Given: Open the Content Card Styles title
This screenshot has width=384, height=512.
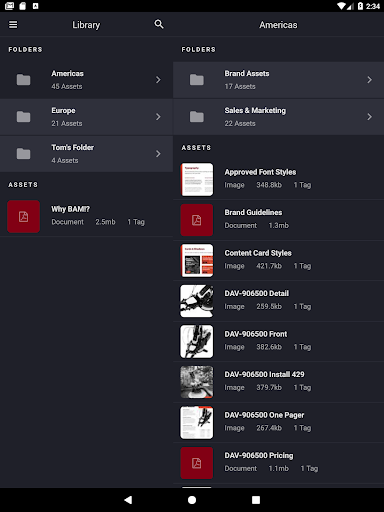Looking at the screenshot, I should coord(258,253).
